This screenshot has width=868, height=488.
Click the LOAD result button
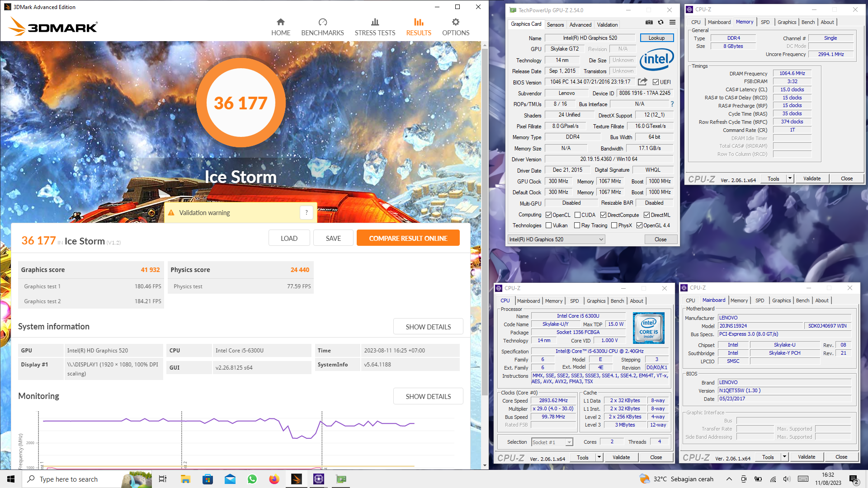pyautogui.click(x=289, y=238)
